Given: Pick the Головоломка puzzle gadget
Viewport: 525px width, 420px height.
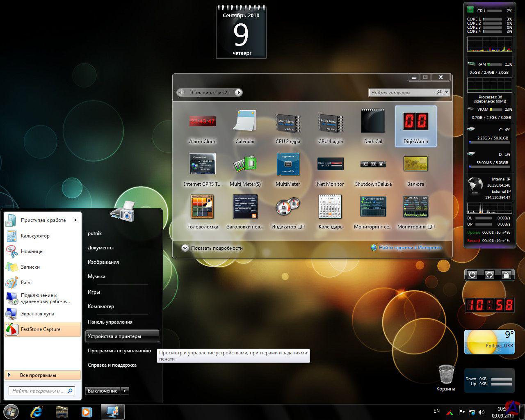Looking at the screenshot, I should point(202,206).
